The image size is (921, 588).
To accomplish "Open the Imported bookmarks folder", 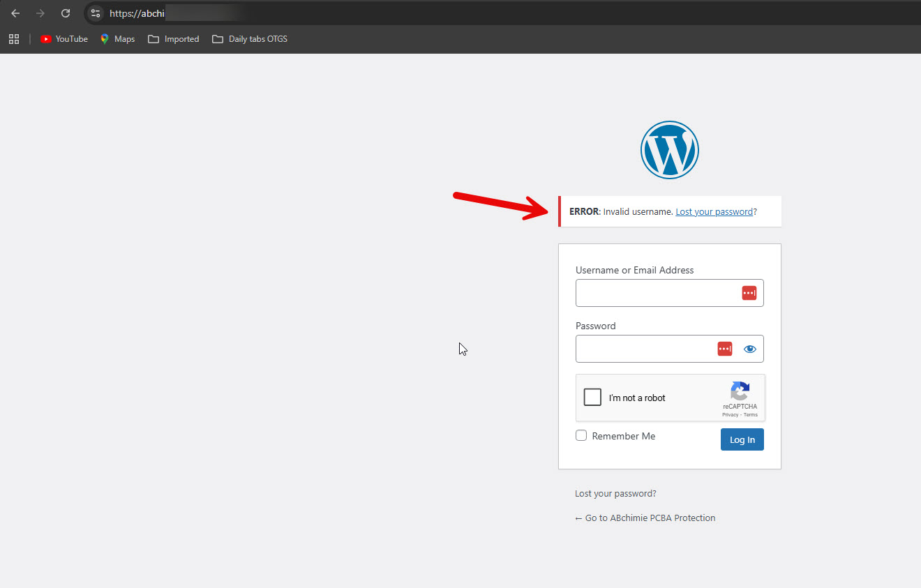I will [x=174, y=39].
